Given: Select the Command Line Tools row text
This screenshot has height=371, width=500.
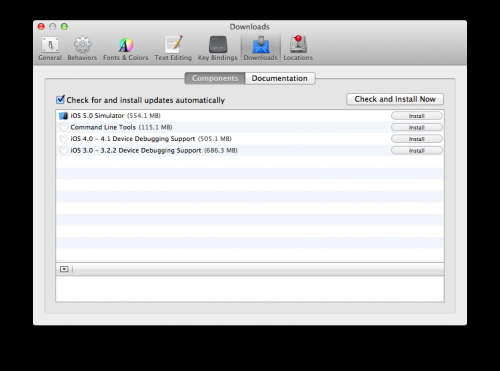Looking at the screenshot, I should tap(121, 127).
